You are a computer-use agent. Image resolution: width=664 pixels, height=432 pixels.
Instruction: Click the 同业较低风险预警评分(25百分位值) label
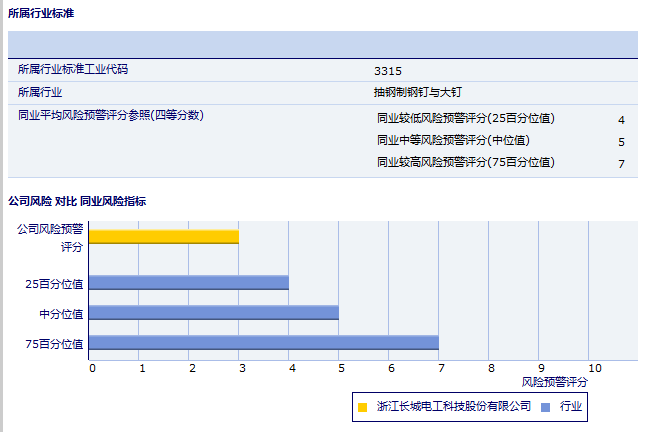[465, 118]
